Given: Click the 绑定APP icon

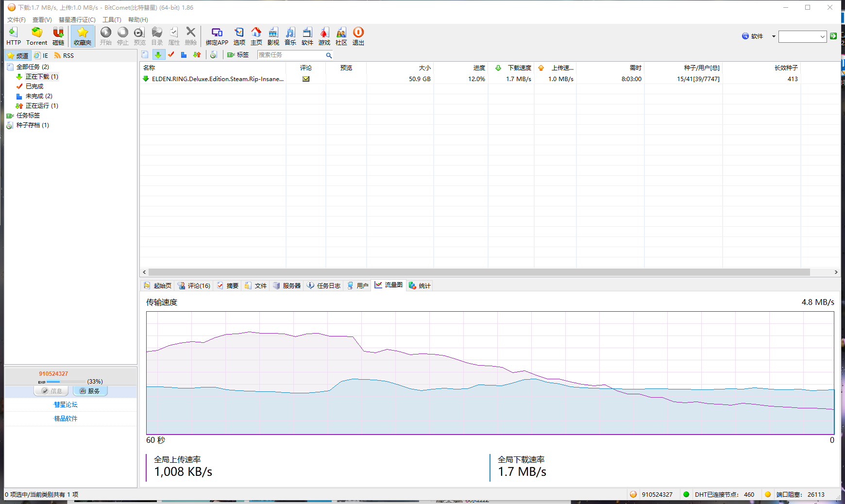Looking at the screenshot, I should (x=217, y=36).
